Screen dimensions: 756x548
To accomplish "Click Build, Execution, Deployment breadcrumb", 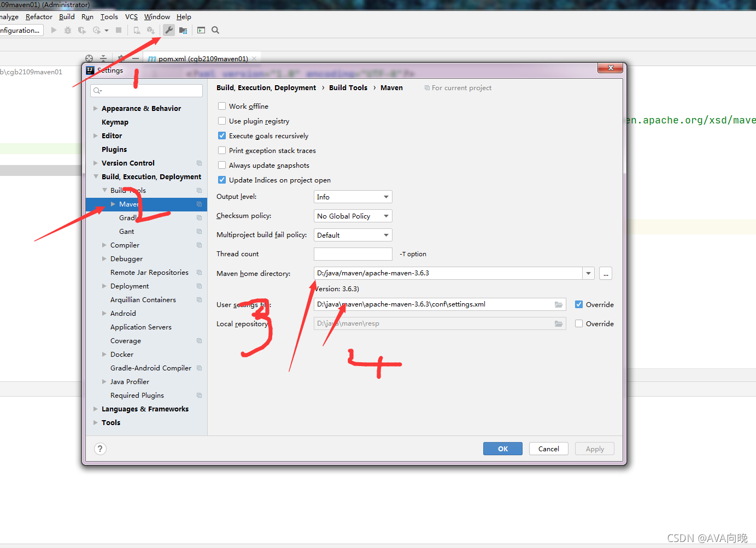I will tap(266, 87).
